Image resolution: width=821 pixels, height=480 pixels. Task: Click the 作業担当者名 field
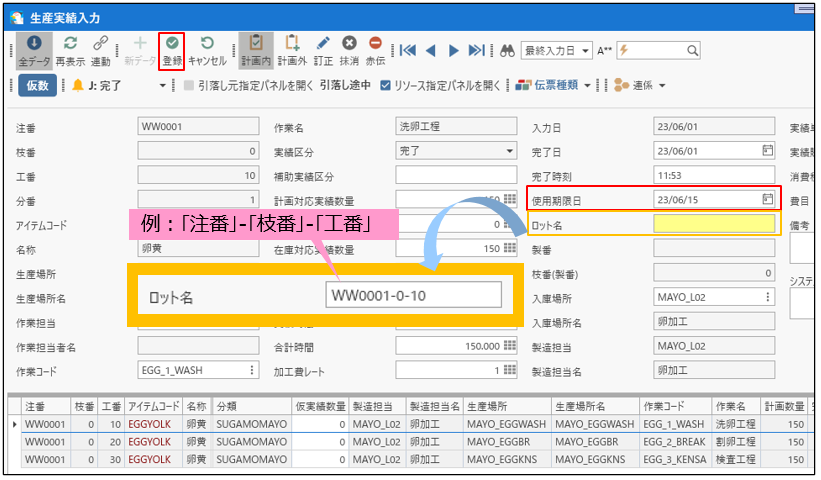[x=198, y=345]
